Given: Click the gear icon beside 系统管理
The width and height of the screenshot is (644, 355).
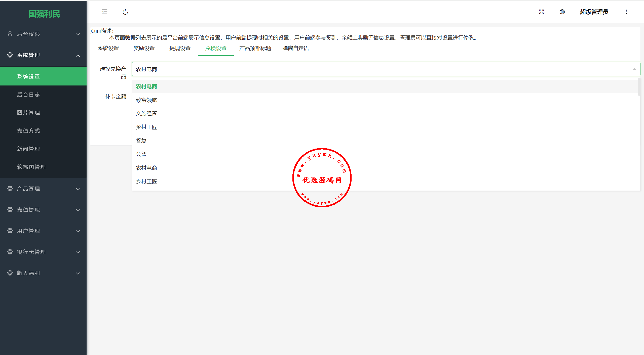Looking at the screenshot, I should pos(10,55).
